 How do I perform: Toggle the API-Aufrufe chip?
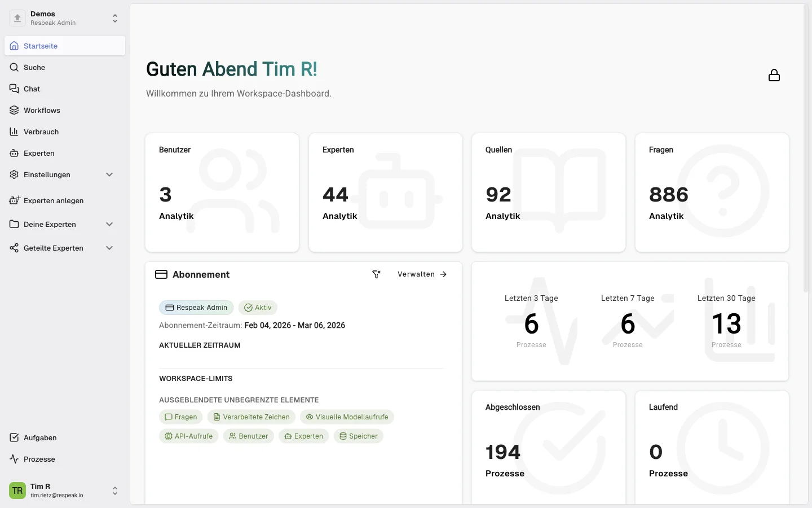(188, 436)
